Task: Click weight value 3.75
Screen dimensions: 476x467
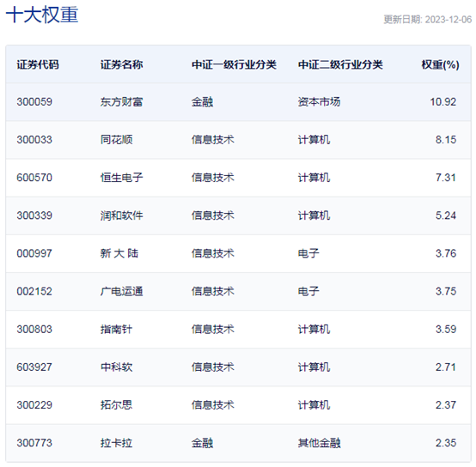Action: click(446, 291)
